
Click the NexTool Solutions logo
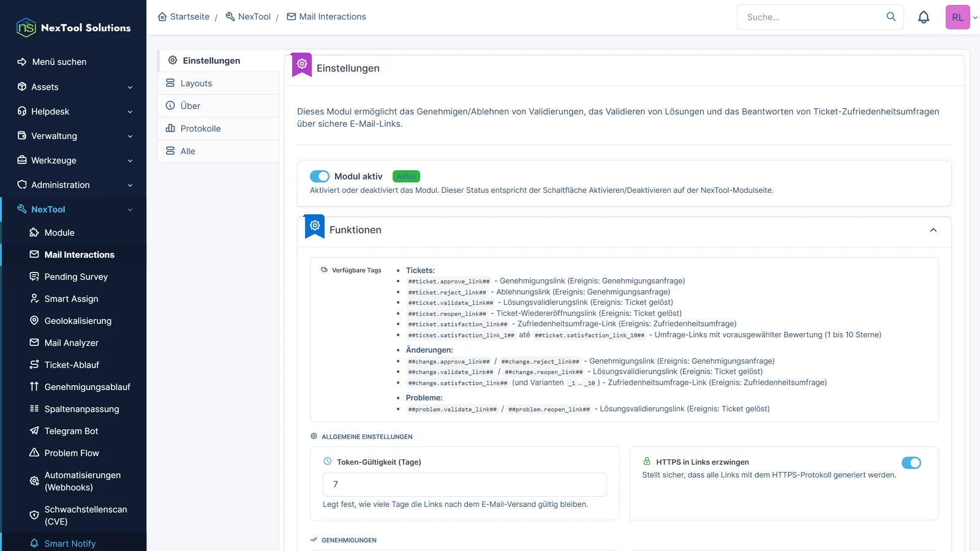click(73, 28)
